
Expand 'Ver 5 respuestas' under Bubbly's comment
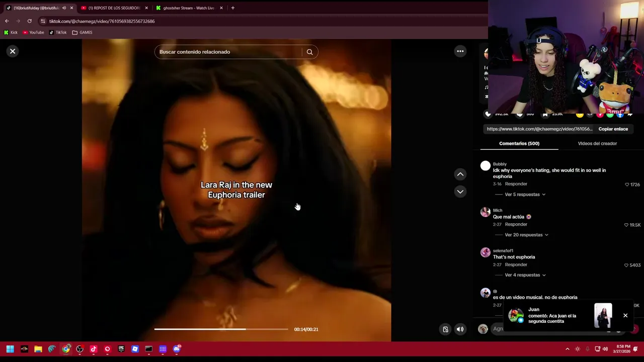point(524,195)
